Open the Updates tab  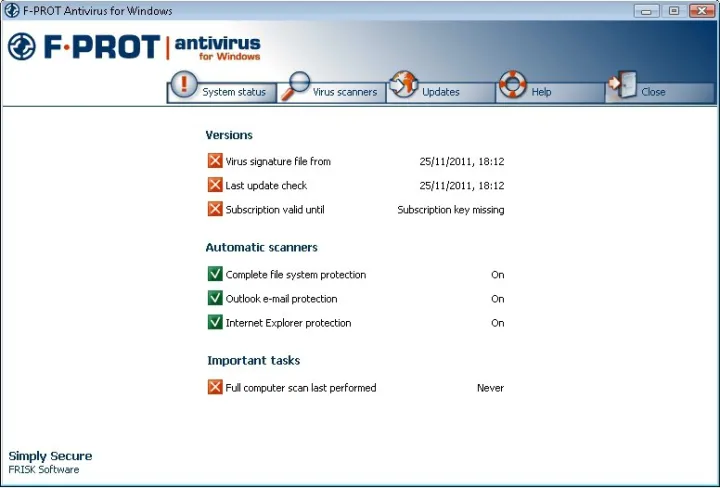440,92
